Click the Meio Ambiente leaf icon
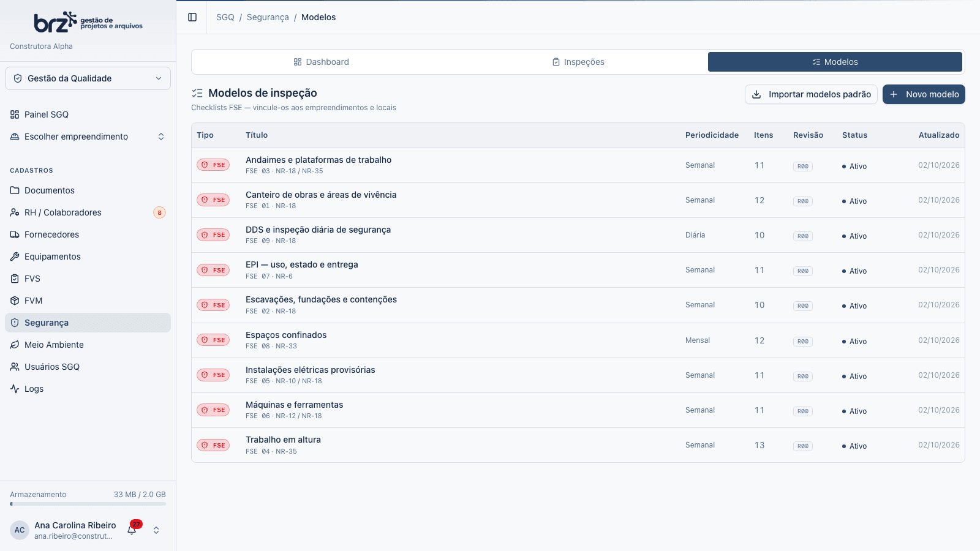 coord(15,345)
